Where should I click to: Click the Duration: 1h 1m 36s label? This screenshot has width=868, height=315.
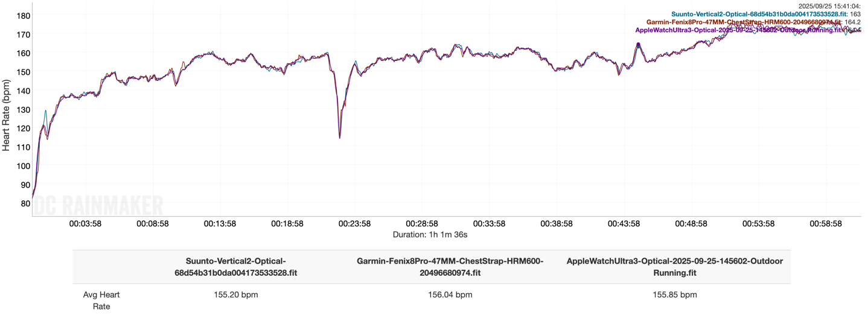[430, 234]
